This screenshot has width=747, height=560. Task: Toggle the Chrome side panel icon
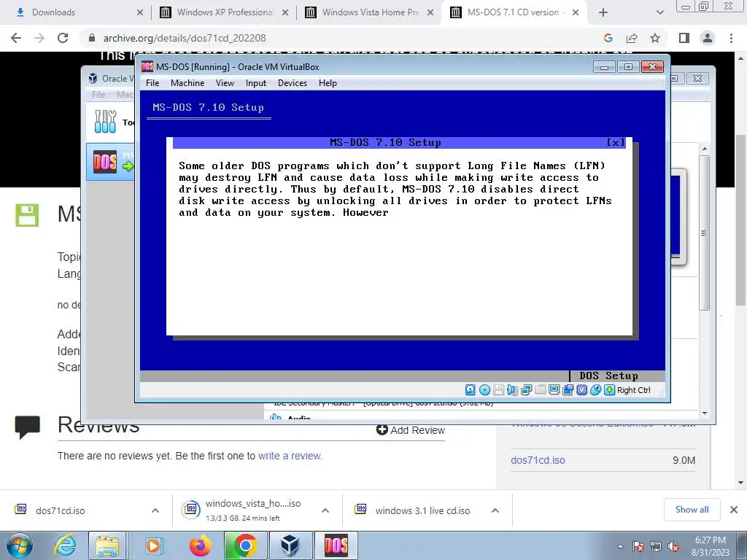click(684, 38)
